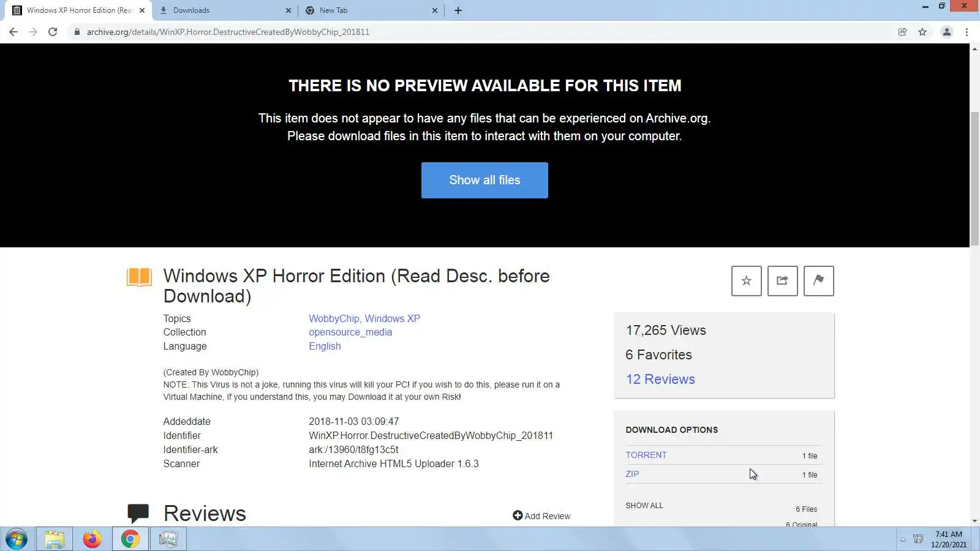Open the 12 Reviews link
This screenshot has width=980, height=551.
pos(660,379)
